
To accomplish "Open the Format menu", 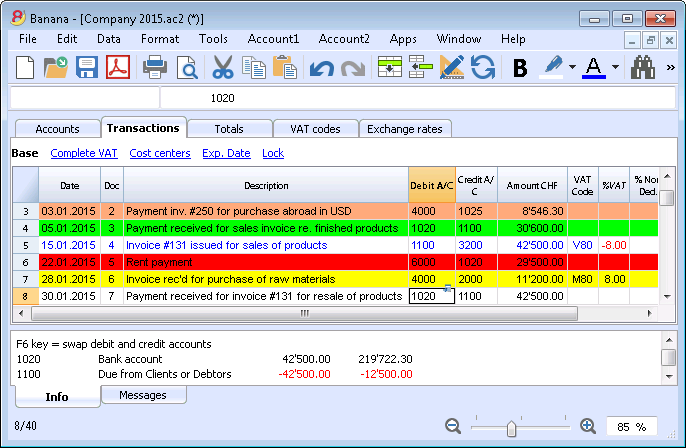I will click(x=160, y=39).
